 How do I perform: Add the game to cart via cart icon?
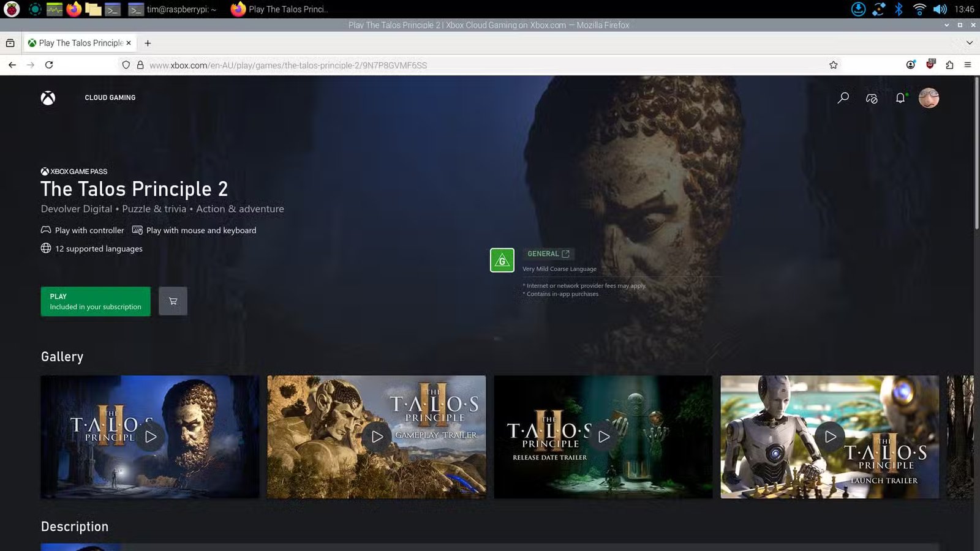click(x=173, y=301)
